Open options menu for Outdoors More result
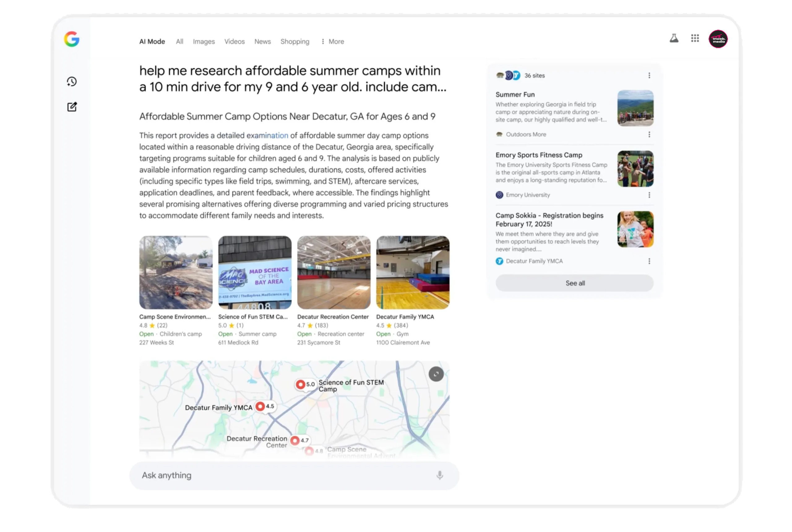The height and width of the screenshot is (532, 792). click(x=649, y=134)
